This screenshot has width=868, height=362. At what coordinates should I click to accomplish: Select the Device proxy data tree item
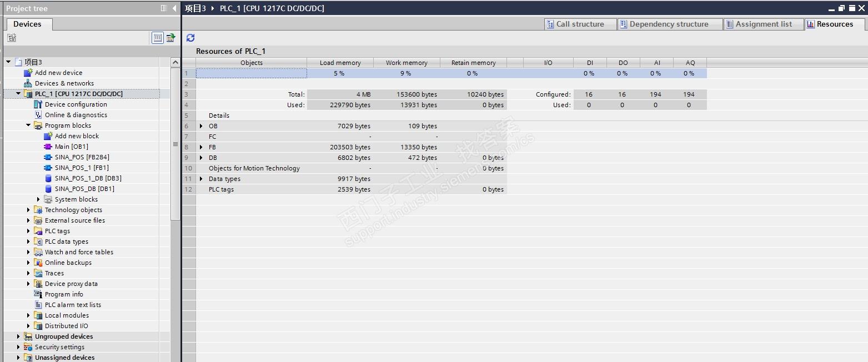(71, 284)
